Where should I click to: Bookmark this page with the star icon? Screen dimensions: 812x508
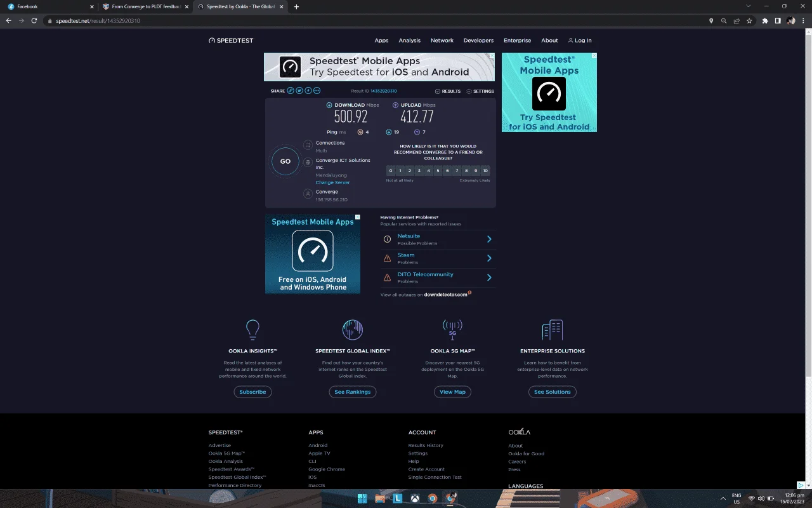point(749,20)
